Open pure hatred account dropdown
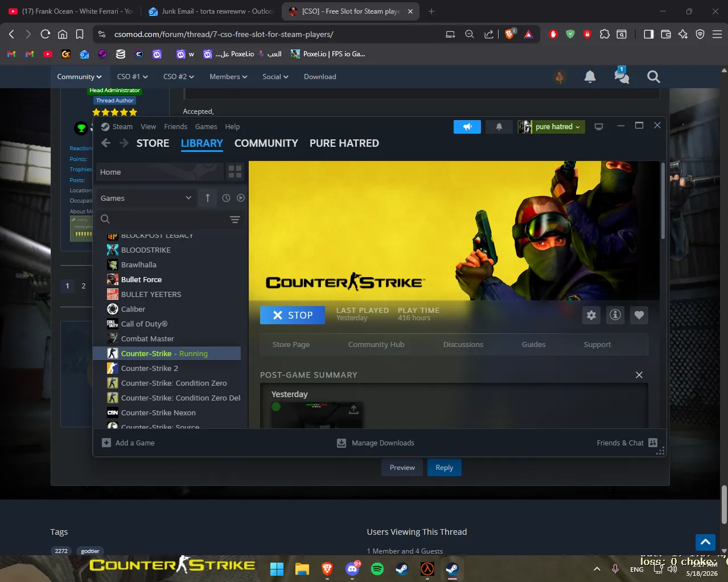This screenshot has height=582, width=728. click(552, 127)
